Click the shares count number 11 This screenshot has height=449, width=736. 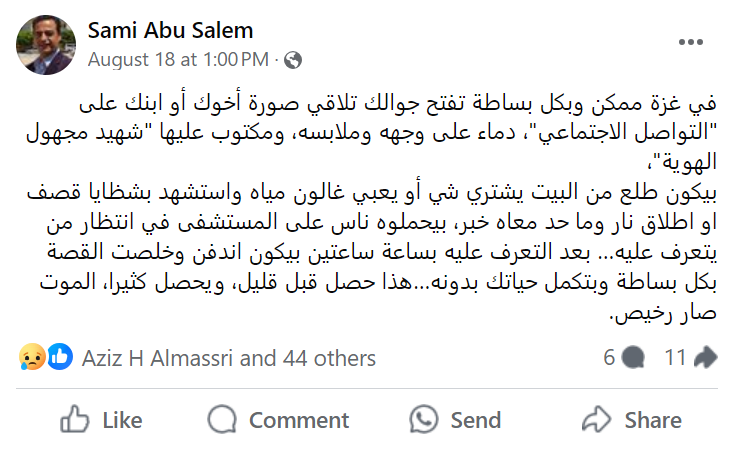click(675, 358)
